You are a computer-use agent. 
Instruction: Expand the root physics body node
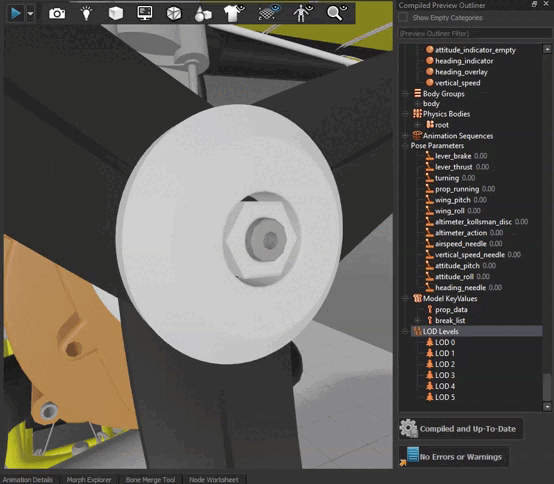tap(417, 125)
